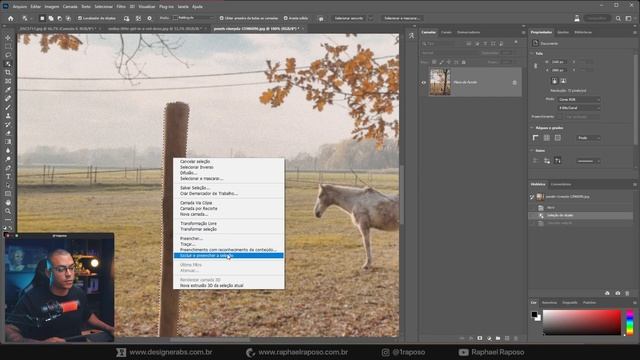Select the Gradient tool

coord(8,142)
